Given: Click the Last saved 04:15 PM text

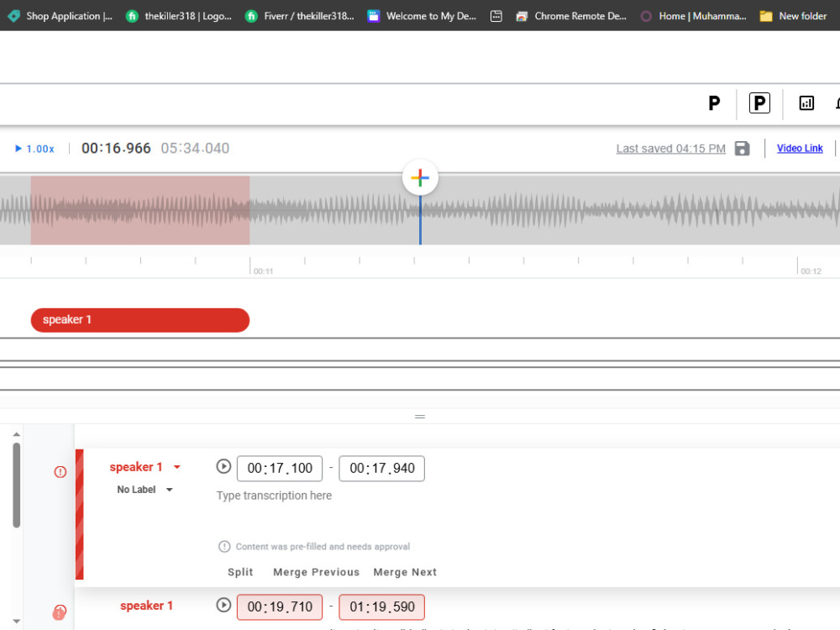Looking at the screenshot, I should 670,149.
